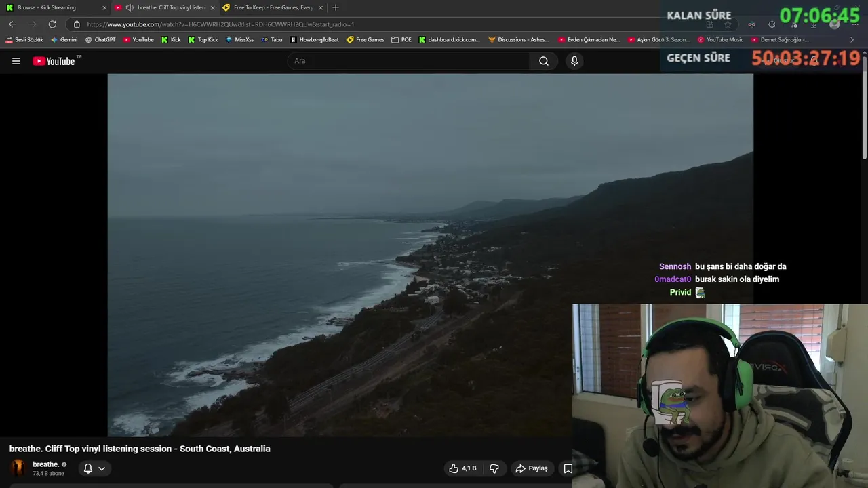Bookmark this page with star icon
The height and width of the screenshot is (488, 868).
coord(728,24)
